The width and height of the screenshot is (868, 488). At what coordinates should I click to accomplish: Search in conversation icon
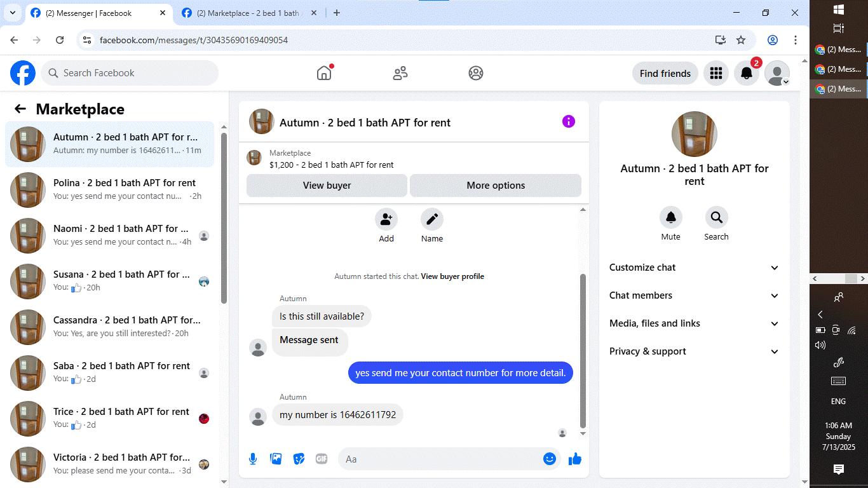[717, 218]
